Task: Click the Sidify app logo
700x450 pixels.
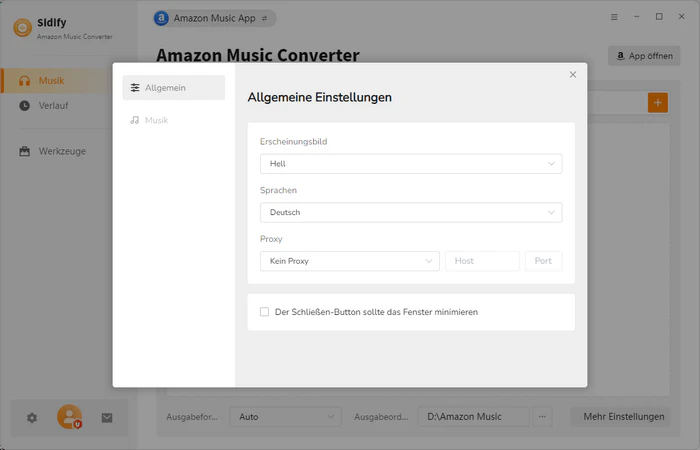Action: tap(20, 27)
